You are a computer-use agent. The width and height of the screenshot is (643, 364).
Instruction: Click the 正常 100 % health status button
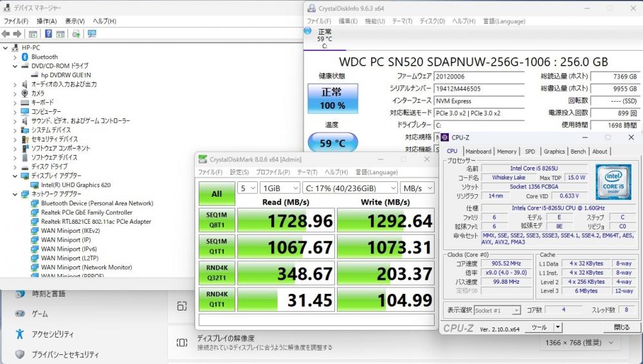(x=332, y=98)
